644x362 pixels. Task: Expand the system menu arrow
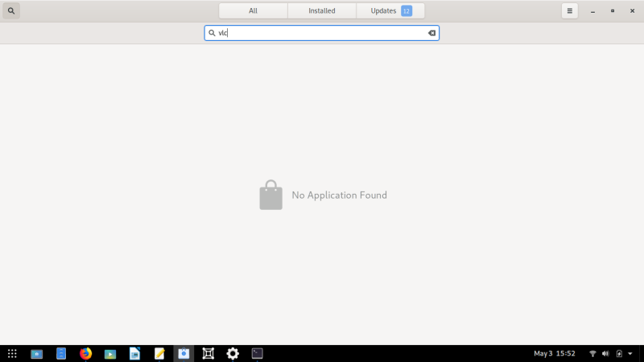coord(630,353)
